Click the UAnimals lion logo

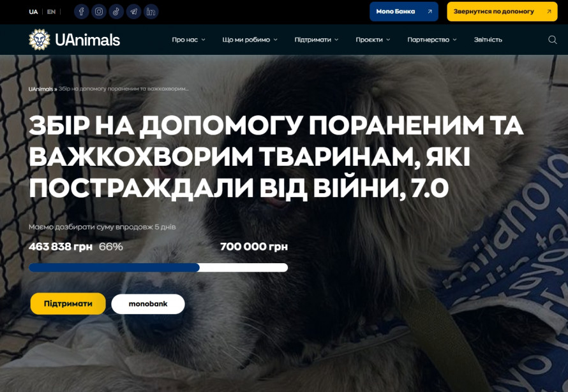39,40
